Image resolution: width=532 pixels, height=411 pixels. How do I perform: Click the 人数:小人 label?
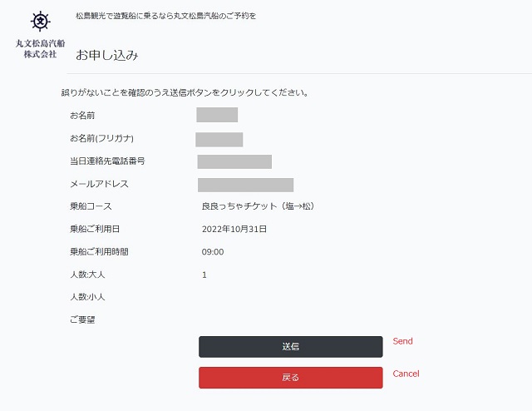coord(87,297)
